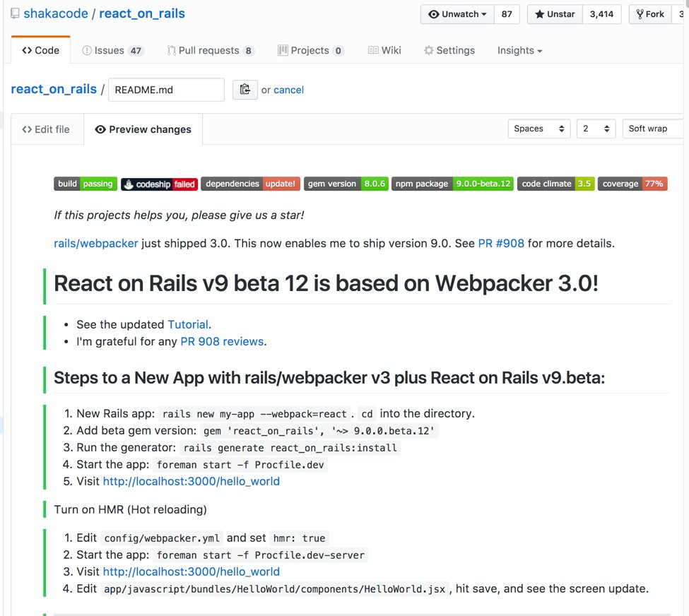Click the gem version 8.0.6 badge
Viewport: 689px width, 616px height.
[346, 184]
